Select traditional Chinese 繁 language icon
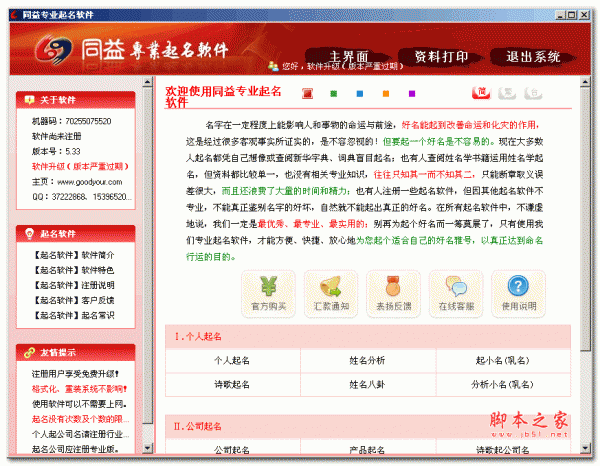The width and height of the screenshot is (600, 466). (x=507, y=93)
